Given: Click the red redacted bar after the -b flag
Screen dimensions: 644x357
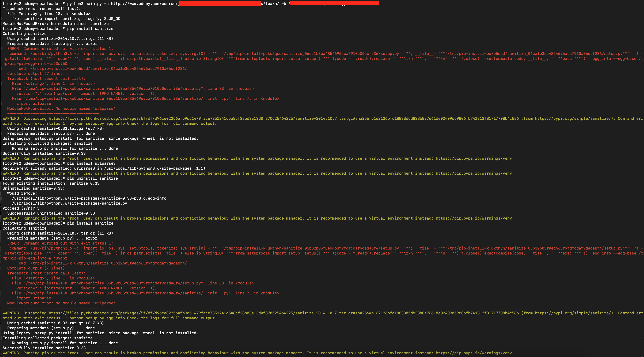Looking at the screenshot, I should click(335, 3).
